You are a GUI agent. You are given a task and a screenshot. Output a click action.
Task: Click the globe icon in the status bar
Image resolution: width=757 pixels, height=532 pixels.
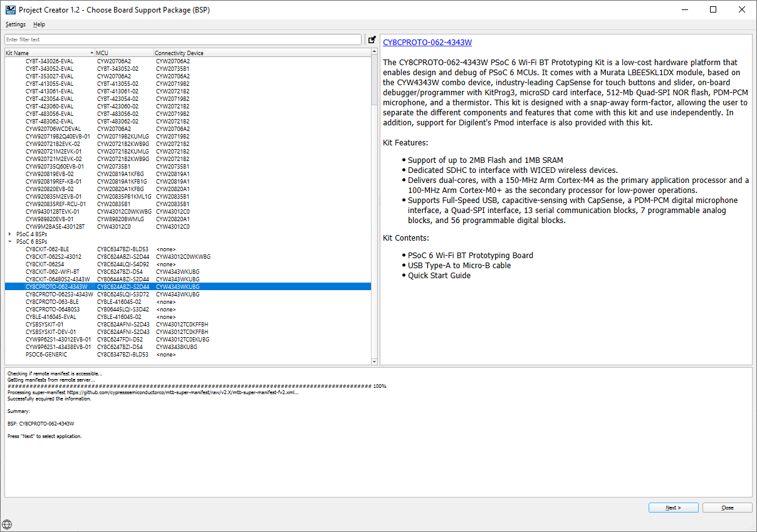[x=8, y=524]
